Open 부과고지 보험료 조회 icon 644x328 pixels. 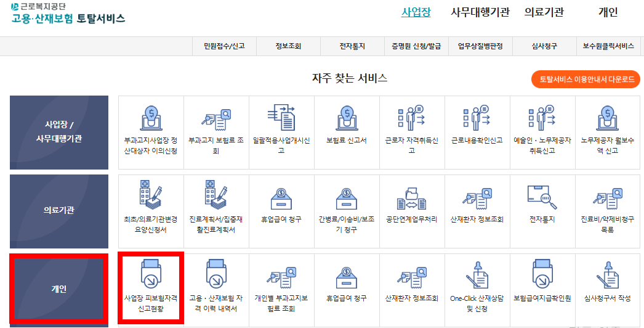tap(216, 120)
